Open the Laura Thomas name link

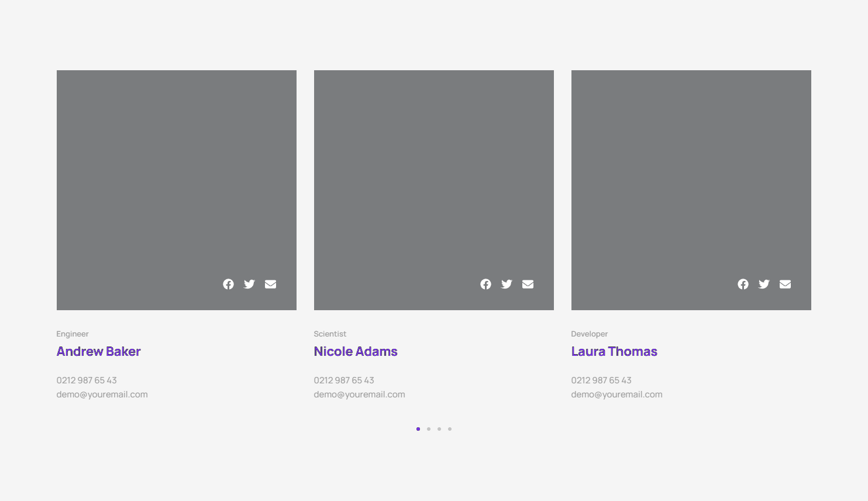click(614, 351)
